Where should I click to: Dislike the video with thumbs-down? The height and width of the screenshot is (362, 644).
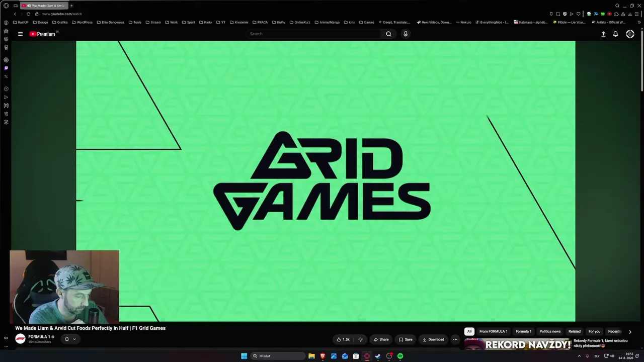pos(360,339)
